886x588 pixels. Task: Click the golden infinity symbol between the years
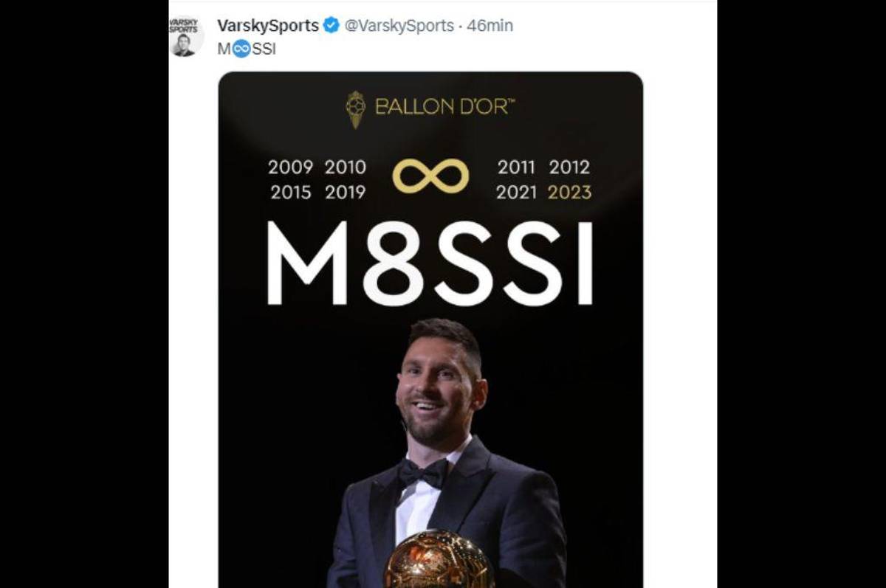click(x=433, y=177)
